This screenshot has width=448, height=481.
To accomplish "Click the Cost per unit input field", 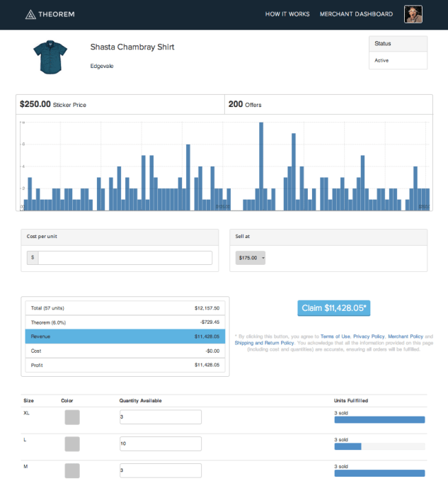I will pyautogui.click(x=125, y=258).
